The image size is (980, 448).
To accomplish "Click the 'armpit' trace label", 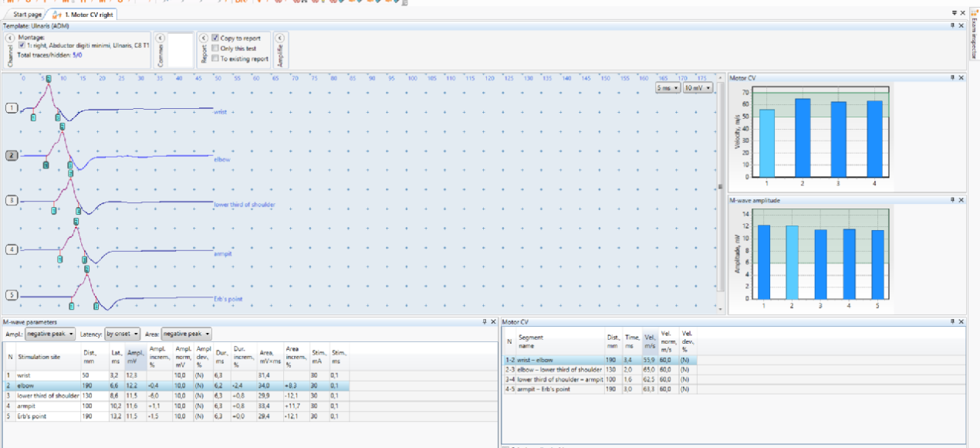I will coord(223,253).
